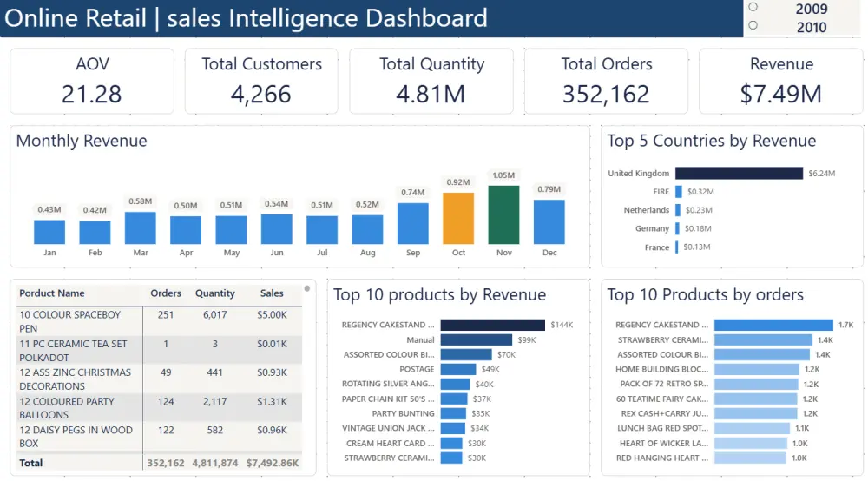Click the United Kingdom revenue bar
Screen dimensions: 868x481
click(x=739, y=174)
